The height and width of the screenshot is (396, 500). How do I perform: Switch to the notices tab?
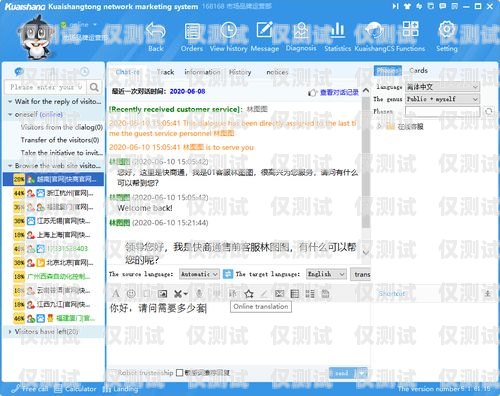click(x=277, y=72)
